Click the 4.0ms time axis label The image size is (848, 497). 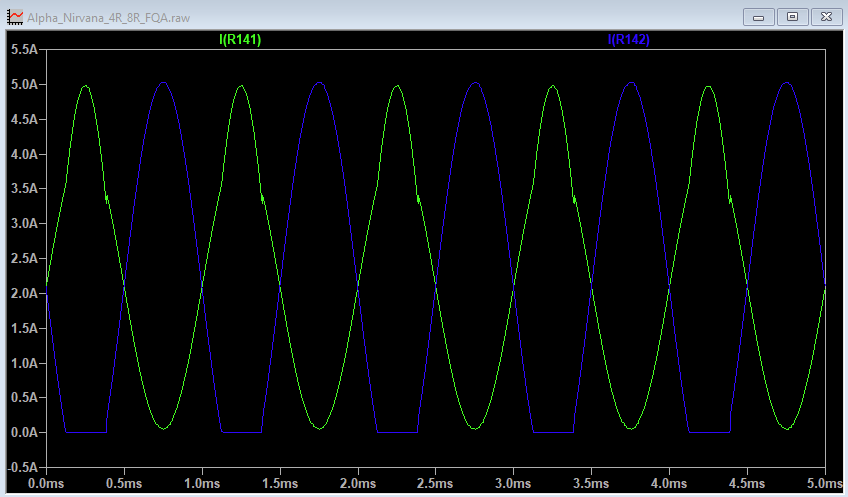pyautogui.click(x=669, y=483)
